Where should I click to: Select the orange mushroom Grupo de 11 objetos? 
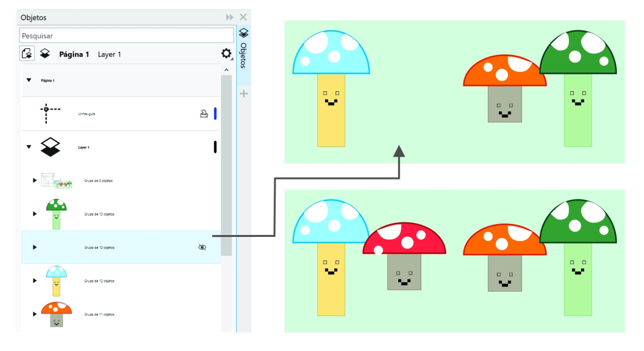[99, 314]
